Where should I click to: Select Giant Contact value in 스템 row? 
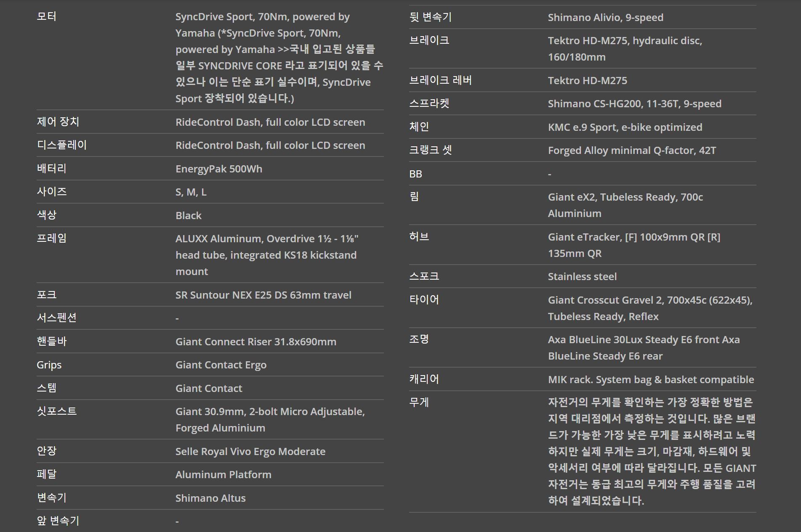pos(209,388)
